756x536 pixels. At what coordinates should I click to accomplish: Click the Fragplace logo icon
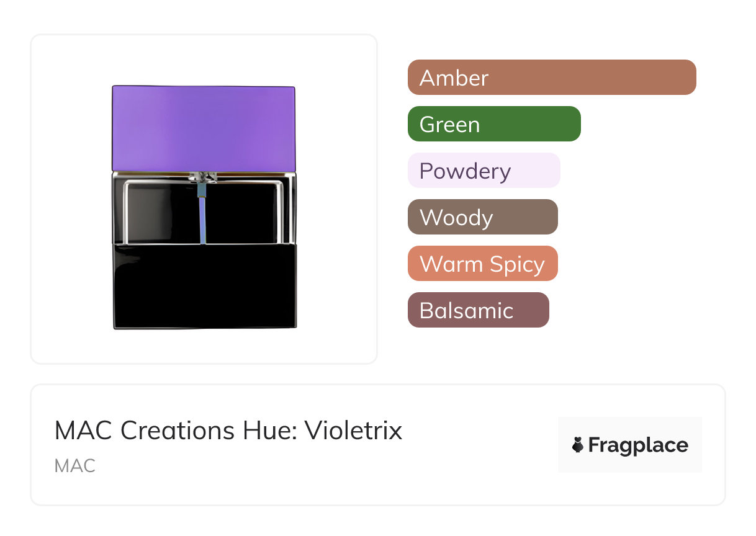578,445
